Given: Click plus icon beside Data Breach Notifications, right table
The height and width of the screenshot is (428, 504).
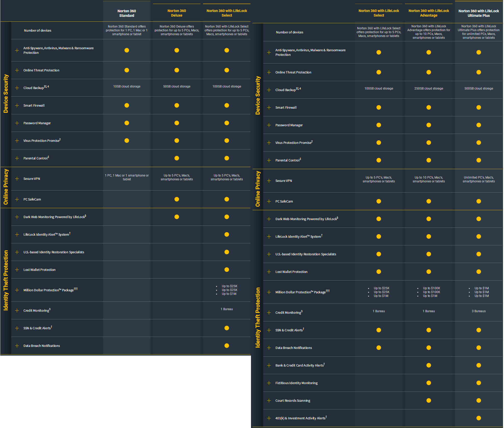Looking at the screenshot, I should click(x=269, y=348).
